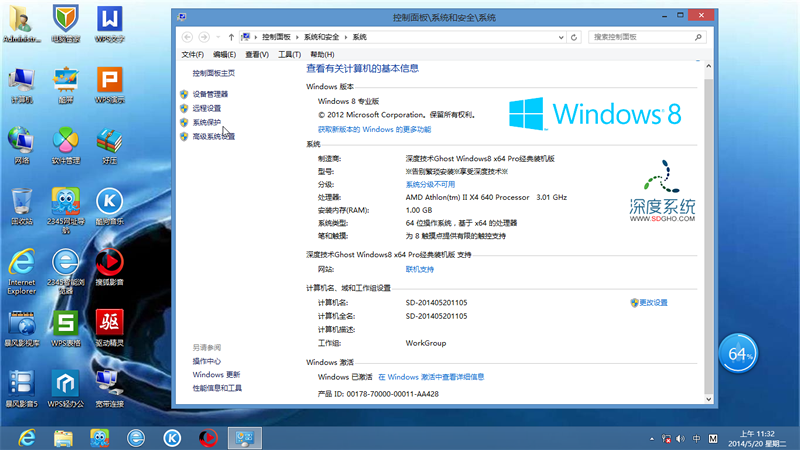Open the address bar history dropdown
Viewport: 800px width, 450px height.
pyautogui.click(x=561, y=37)
